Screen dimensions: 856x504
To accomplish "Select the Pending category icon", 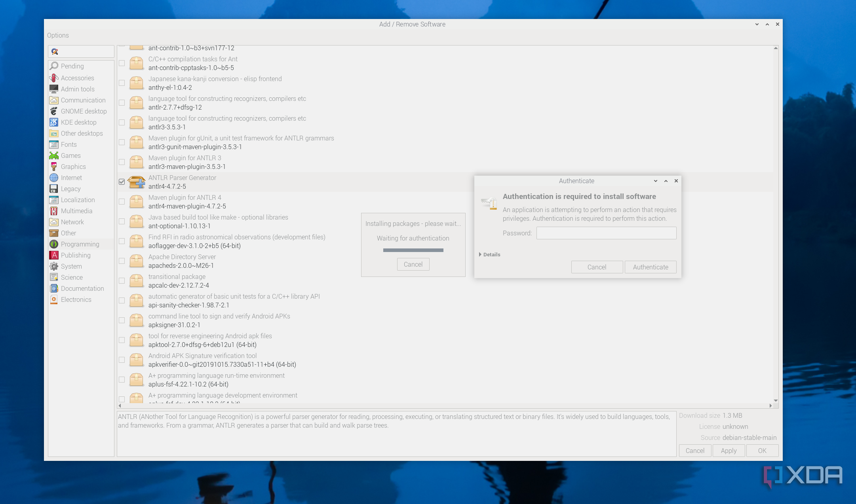I will [54, 66].
